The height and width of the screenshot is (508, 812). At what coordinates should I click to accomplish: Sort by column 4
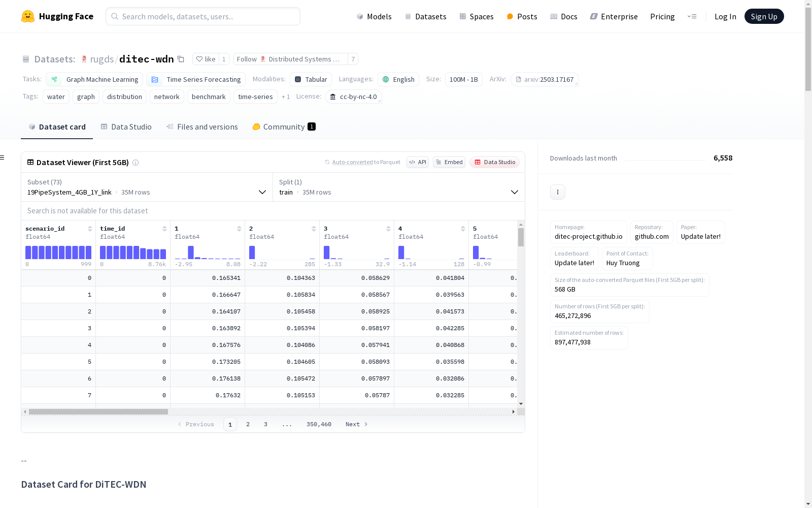point(463,229)
